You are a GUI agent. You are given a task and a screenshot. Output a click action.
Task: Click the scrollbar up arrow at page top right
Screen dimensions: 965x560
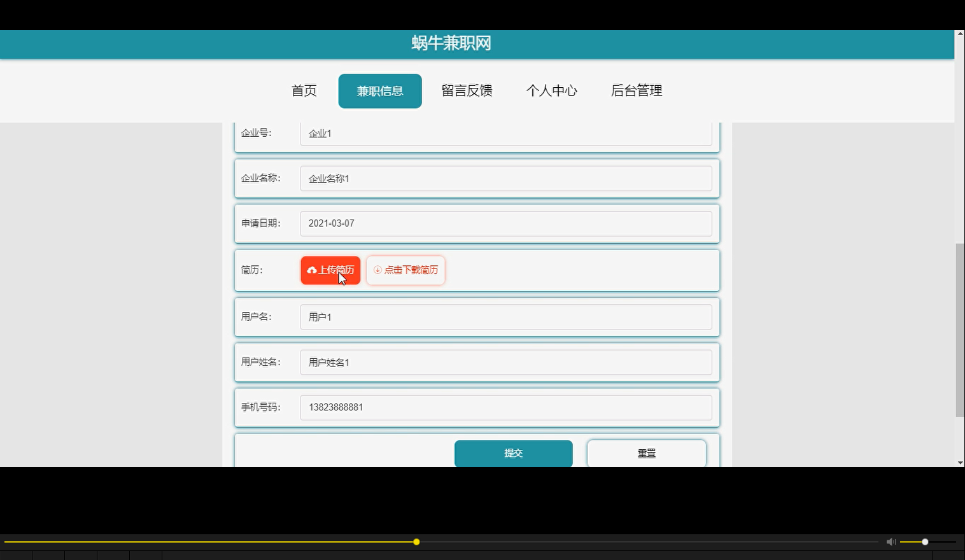click(x=960, y=34)
